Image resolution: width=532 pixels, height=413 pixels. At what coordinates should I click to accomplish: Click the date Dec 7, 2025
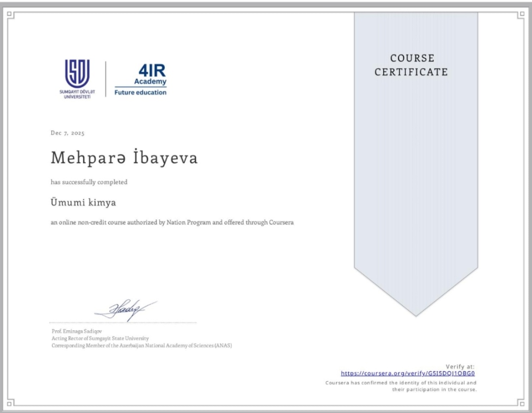(x=68, y=133)
